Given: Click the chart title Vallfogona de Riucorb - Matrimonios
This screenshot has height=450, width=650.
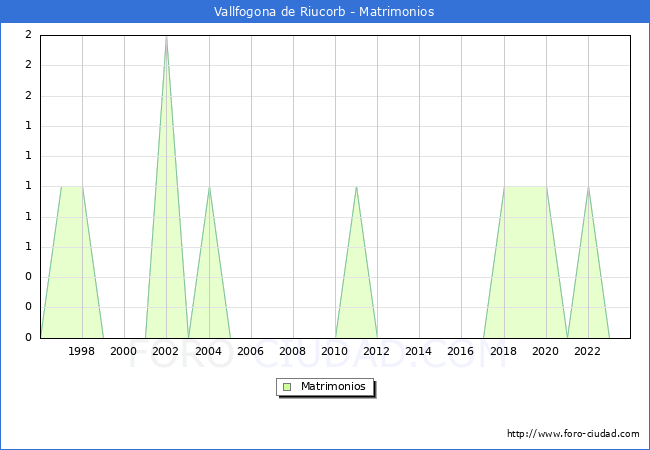Looking at the screenshot, I should pos(324,12).
